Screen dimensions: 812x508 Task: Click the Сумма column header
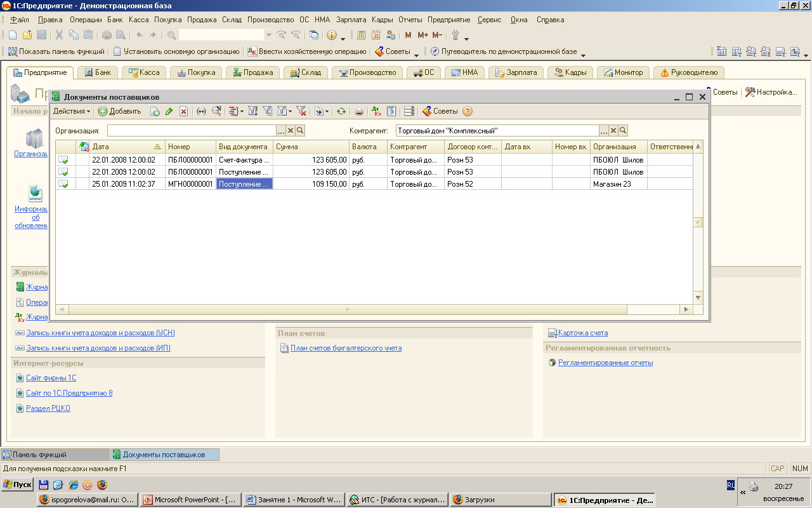coord(311,147)
